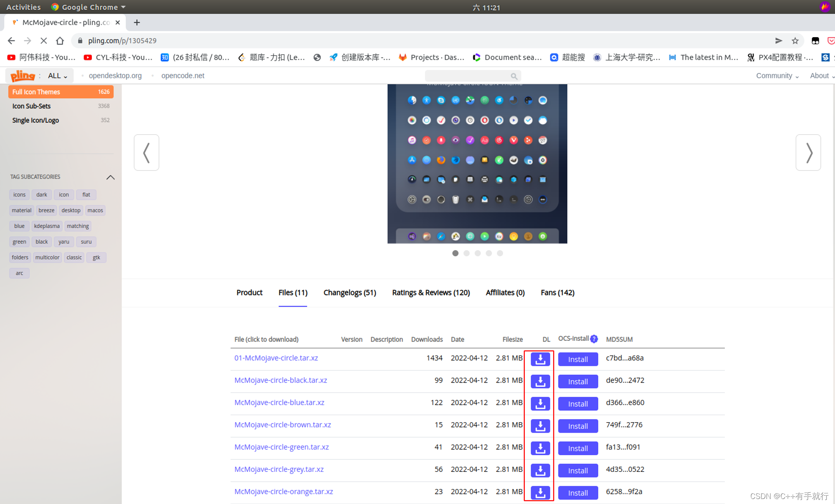Click the McMojave icon theme preview image
Viewport: 835px width, 504px height.
pyautogui.click(x=477, y=164)
